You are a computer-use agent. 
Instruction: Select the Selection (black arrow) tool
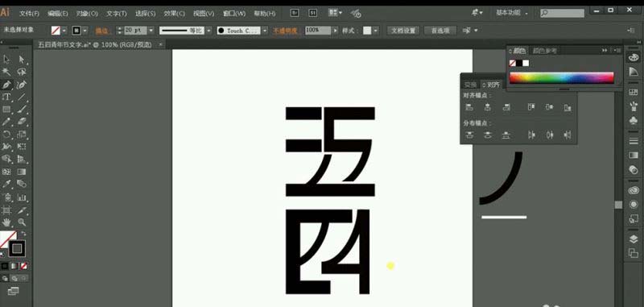pos(6,60)
